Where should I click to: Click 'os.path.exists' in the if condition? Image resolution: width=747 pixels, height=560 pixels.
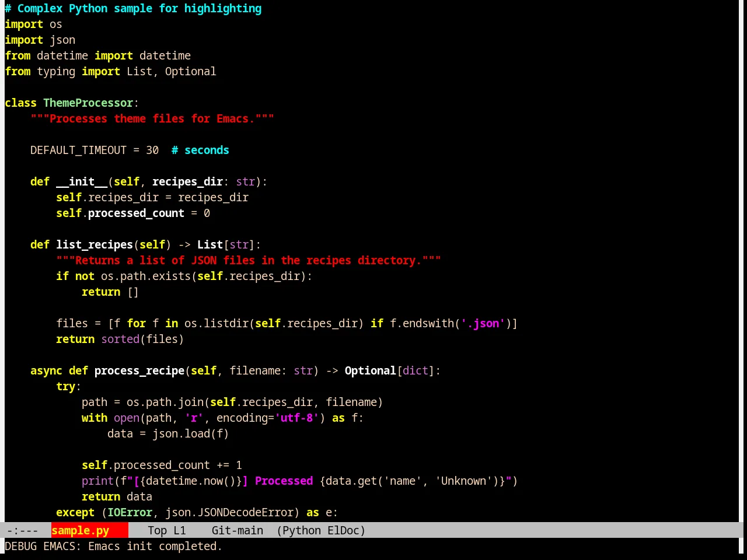point(146,276)
